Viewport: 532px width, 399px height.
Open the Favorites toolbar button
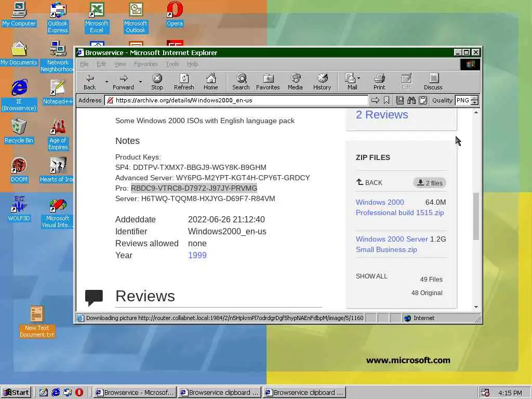(x=268, y=82)
